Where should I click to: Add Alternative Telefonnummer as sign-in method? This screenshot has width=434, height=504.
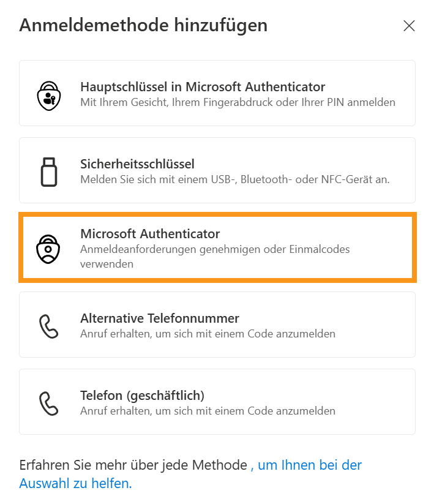(x=160, y=318)
